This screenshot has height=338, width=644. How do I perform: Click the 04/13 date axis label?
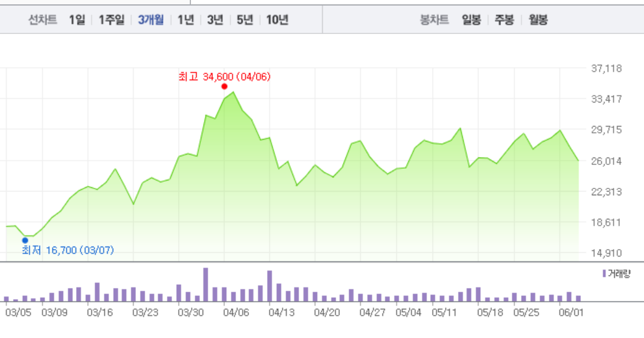coord(282,313)
